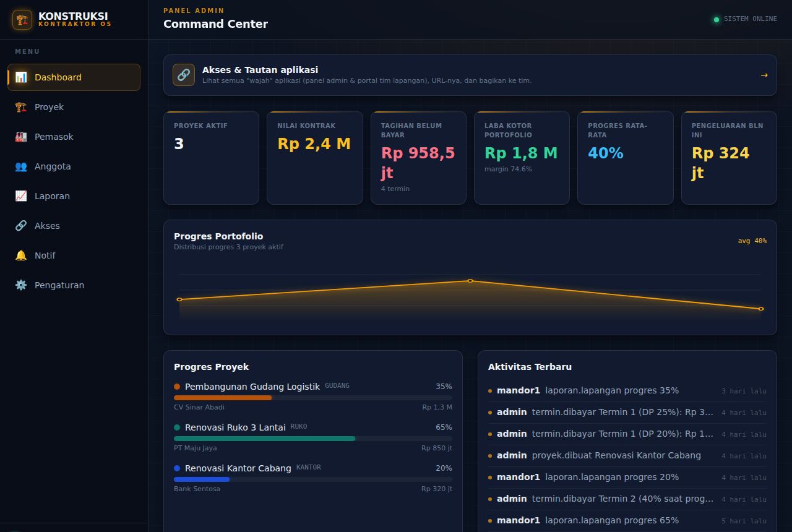Click the Nilai Kontrak Rp 2,4 M card
The height and width of the screenshot is (532, 792).
[x=314, y=158]
